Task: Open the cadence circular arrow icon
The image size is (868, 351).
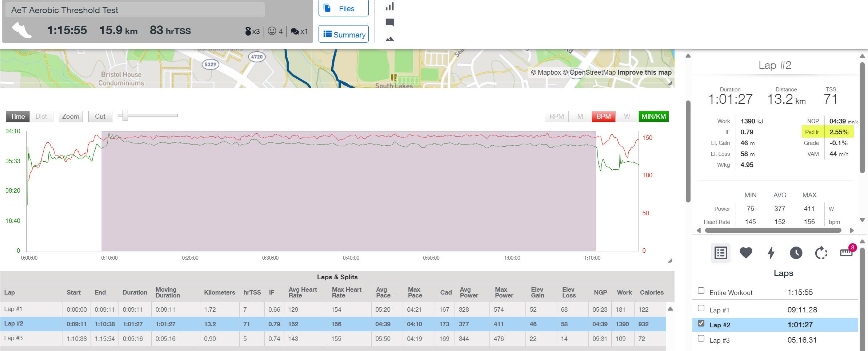Action: click(821, 253)
